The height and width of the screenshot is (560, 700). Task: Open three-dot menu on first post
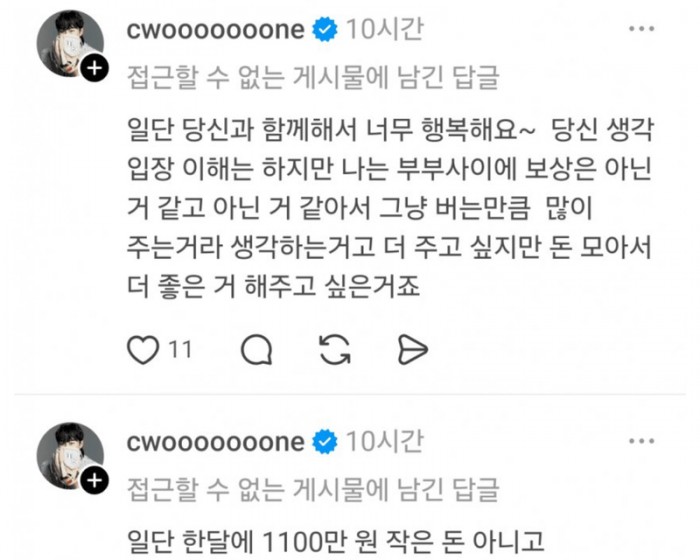642,29
